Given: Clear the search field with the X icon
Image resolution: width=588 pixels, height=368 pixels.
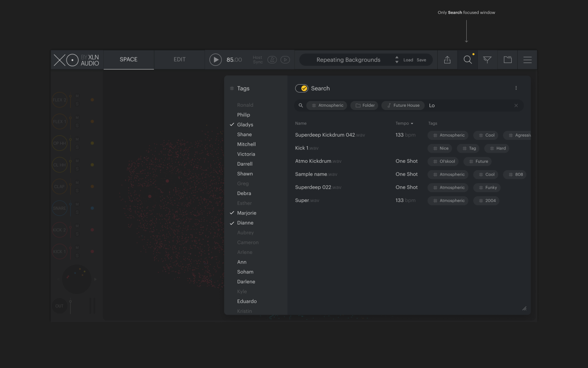Looking at the screenshot, I should pyautogui.click(x=516, y=105).
